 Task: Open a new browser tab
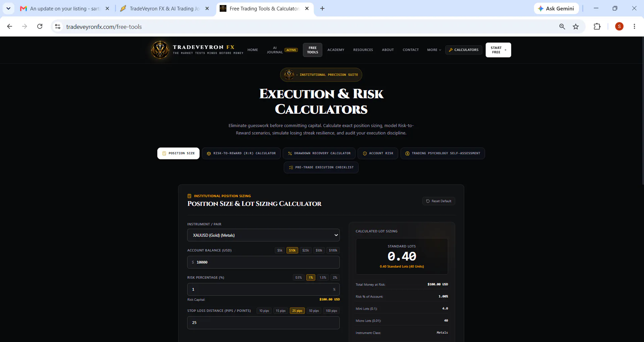click(x=322, y=8)
